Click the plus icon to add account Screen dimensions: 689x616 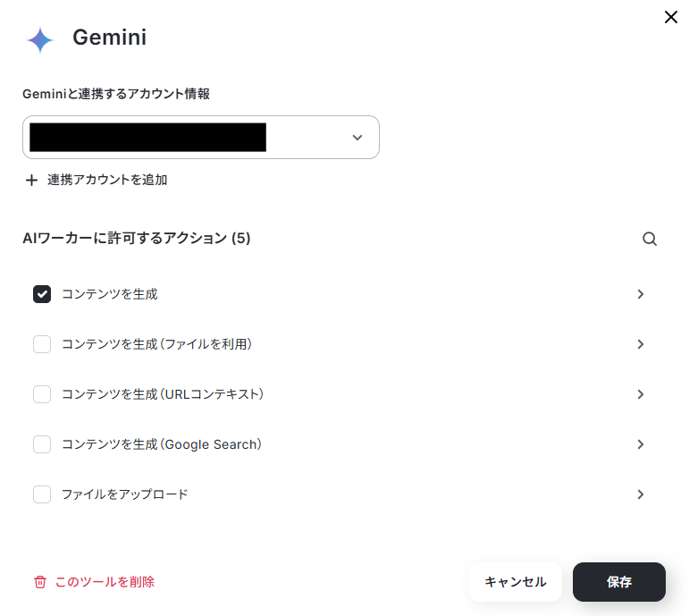[31, 180]
